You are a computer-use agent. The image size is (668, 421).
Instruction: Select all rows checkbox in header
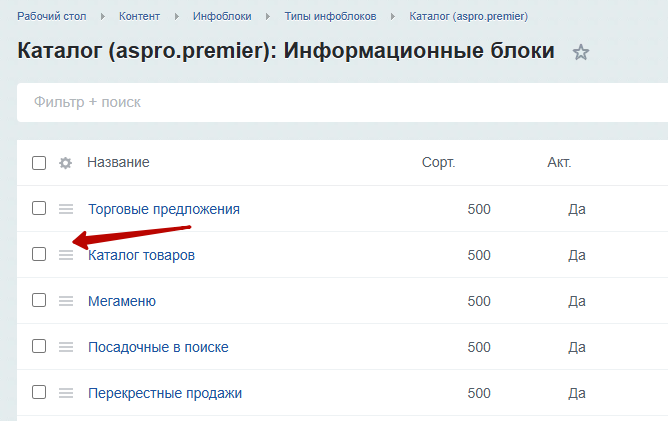coord(39,163)
